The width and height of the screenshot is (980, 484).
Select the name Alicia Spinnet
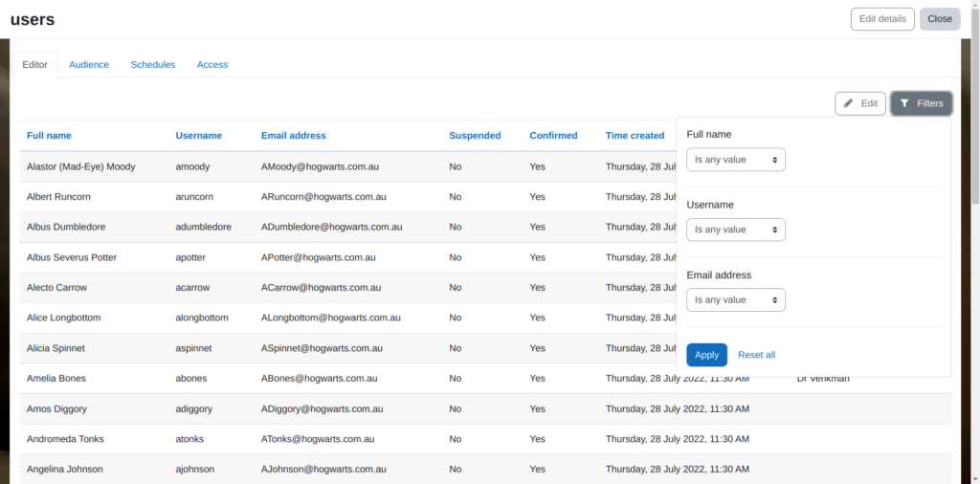56,348
